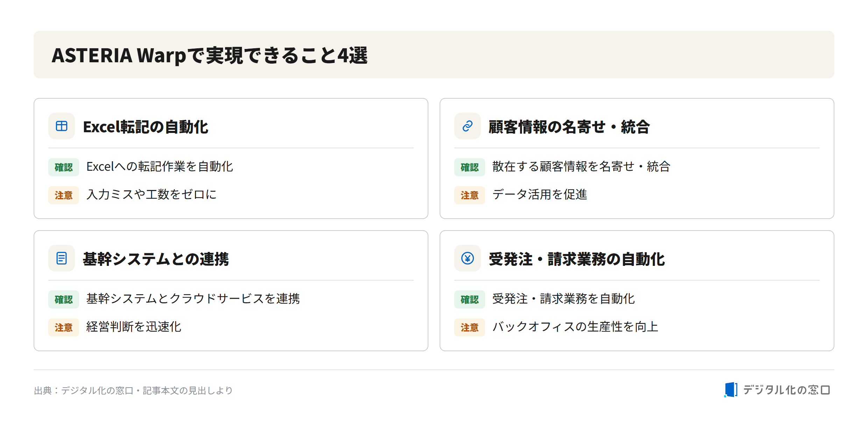Image resolution: width=868 pixels, height=431 pixels.
Task: Open the 基幹システムとの連携 heading
Action: pos(156,259)
